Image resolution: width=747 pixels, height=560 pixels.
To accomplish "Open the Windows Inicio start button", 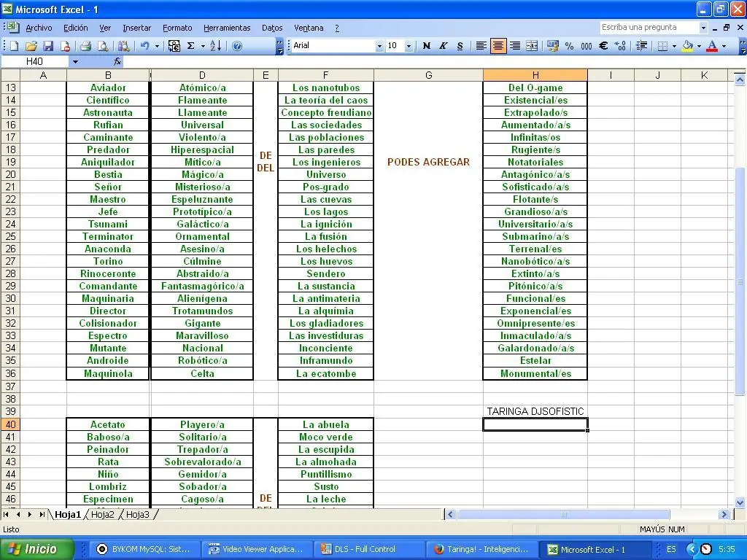I will point(36,549).
